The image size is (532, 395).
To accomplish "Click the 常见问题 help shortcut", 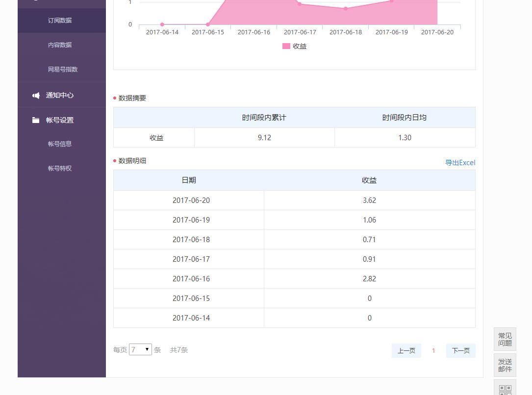I will 505,339.
